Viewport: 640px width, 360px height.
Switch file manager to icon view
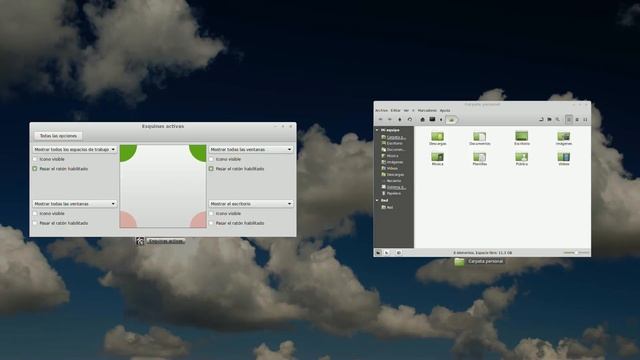click(569, 119)
